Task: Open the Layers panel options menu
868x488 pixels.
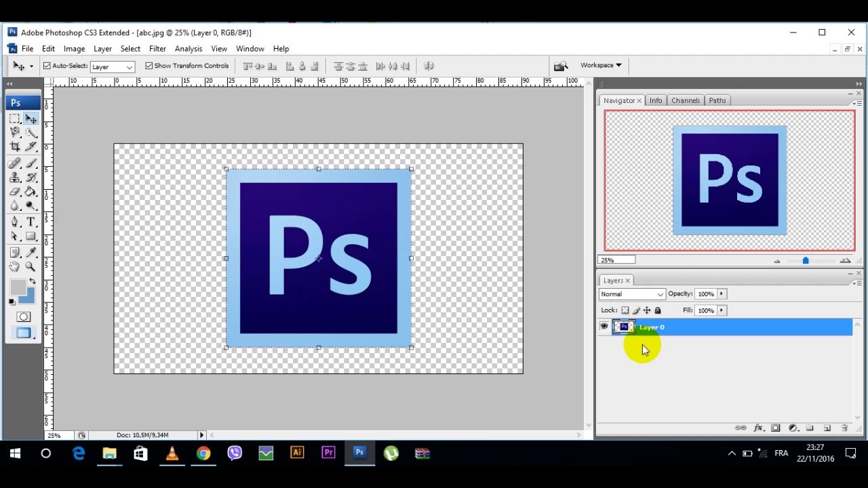Action: tap(859, 283)
